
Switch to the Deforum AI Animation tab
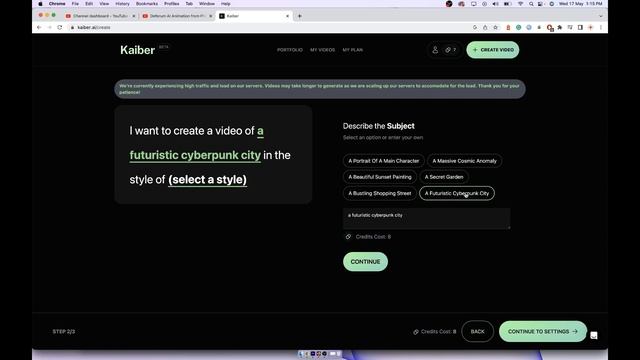click(177, 16)
